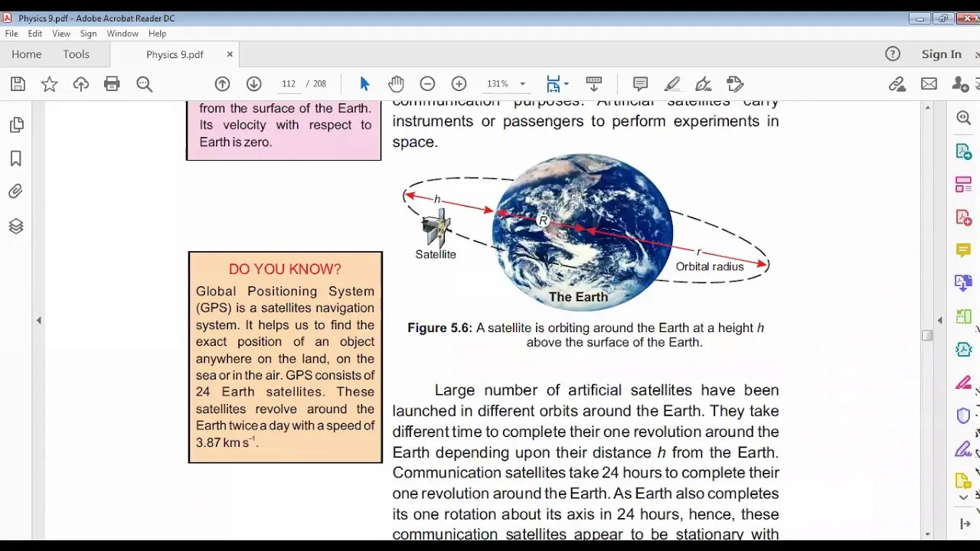Collapse the right tools pane arrow
This screenshot has width=980, height=551.
940,320
